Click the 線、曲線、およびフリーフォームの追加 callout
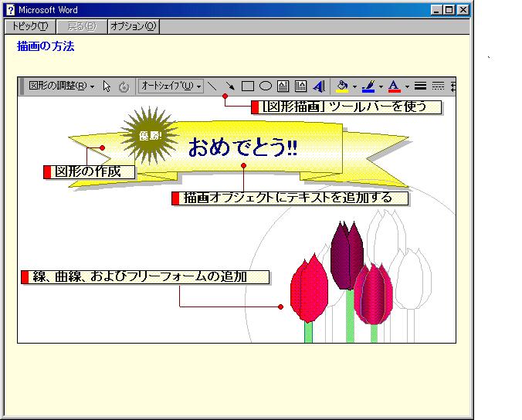Screen dimensions: 522x420 (145, 277)
